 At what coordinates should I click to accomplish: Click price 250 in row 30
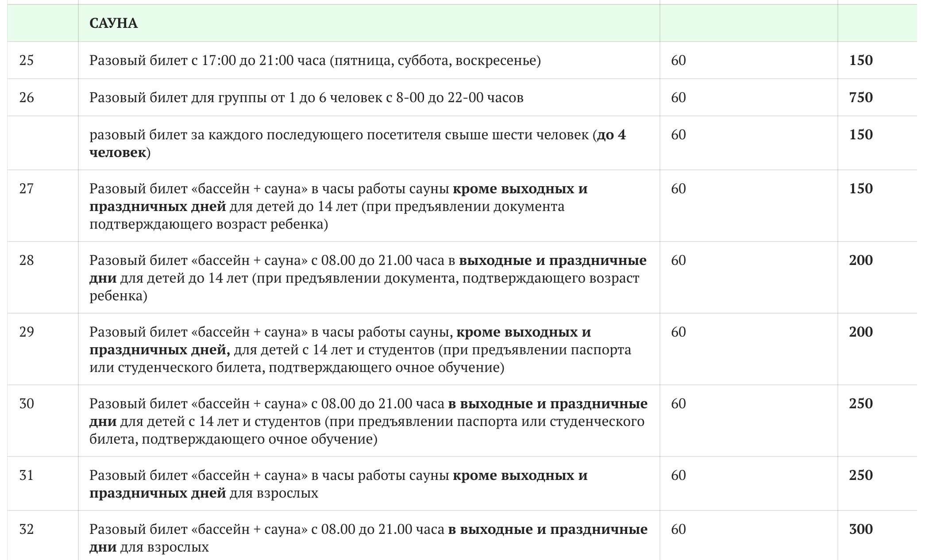click(861, 403)
